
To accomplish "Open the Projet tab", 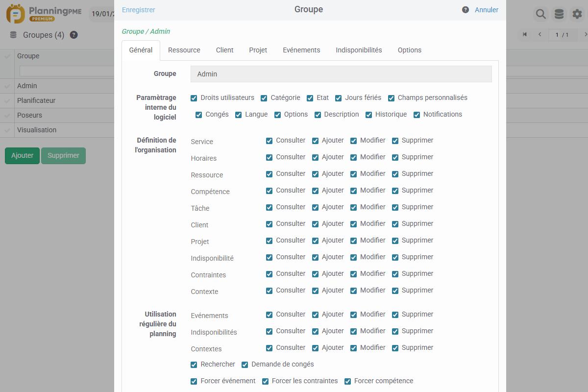I will point(258,50).
